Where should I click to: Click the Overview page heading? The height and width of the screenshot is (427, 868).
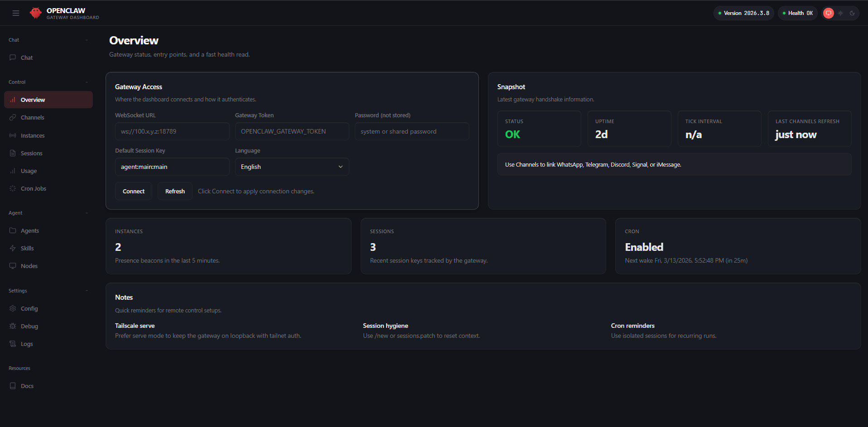coord(134,40)
